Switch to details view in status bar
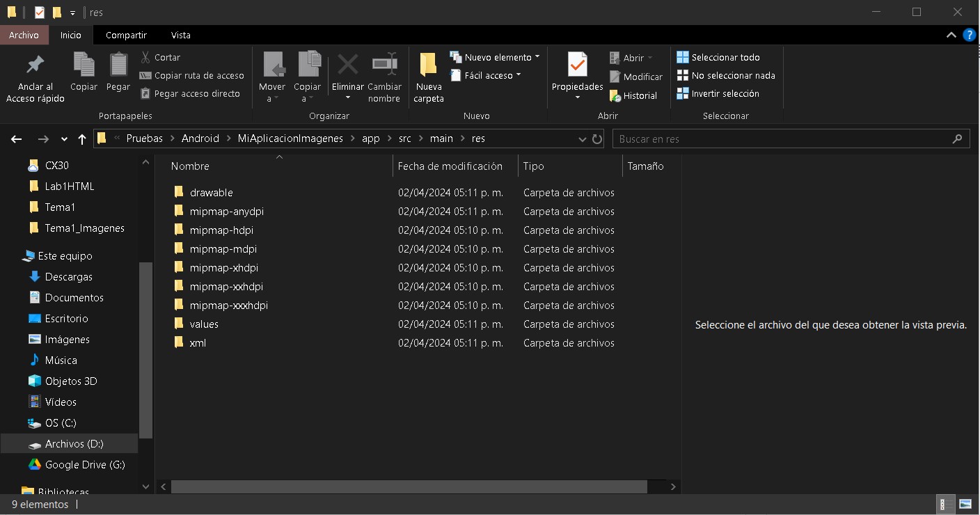980x515 pixels. [x=946, y=505]
